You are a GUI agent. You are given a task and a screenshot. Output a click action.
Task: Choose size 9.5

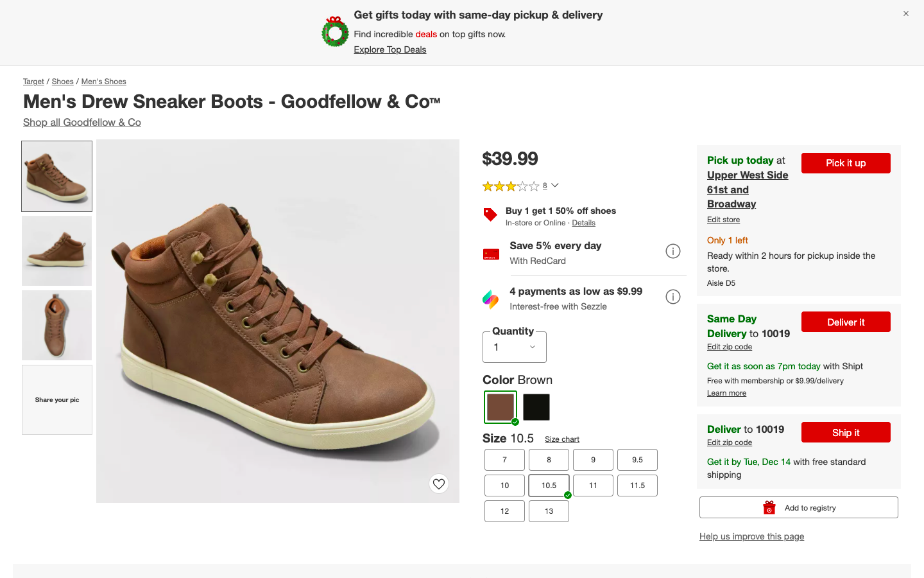coord(637,460)
